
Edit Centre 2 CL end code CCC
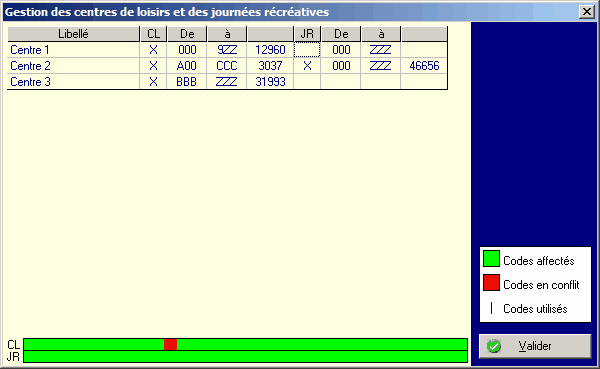pos(227,66)
